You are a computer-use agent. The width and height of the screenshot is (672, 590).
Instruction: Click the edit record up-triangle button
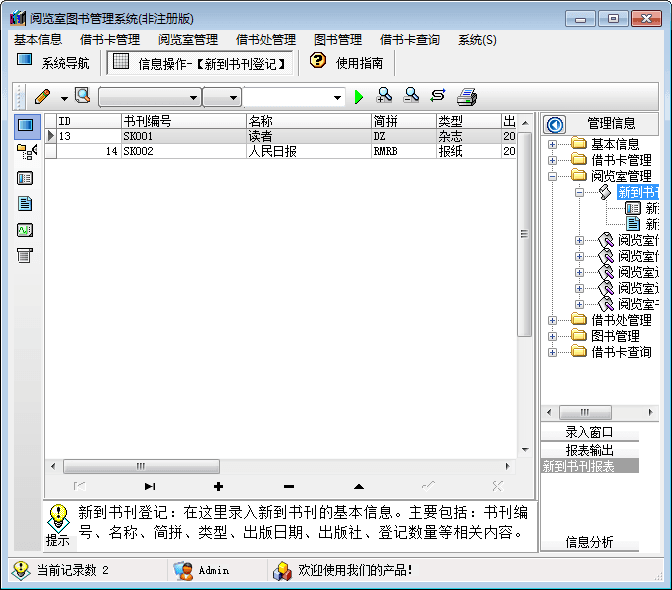tap(359, 486)
